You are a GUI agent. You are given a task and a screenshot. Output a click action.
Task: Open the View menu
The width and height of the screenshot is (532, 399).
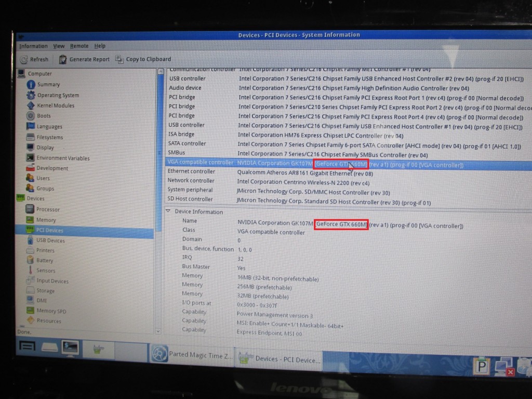click(x=59, y=46)
